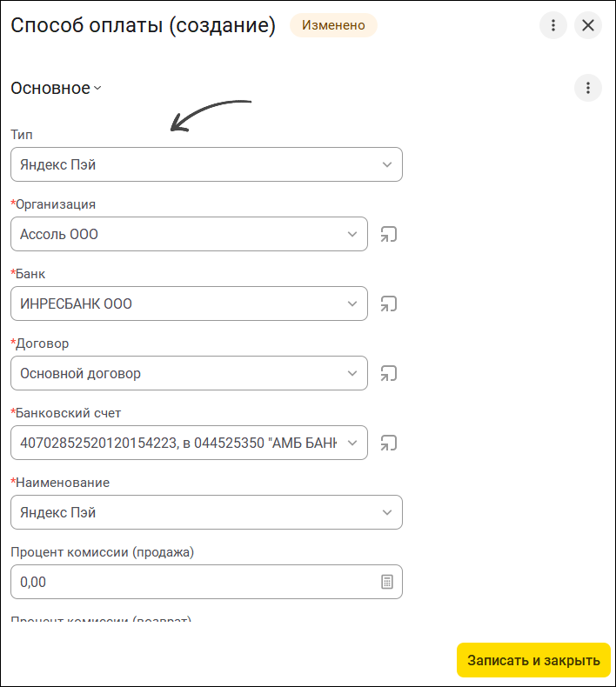Image resolution: width=616 pixels, height=687 pixels.
Task: Expand the Договор dropdown arrow
Action: (x=352, y=373)
